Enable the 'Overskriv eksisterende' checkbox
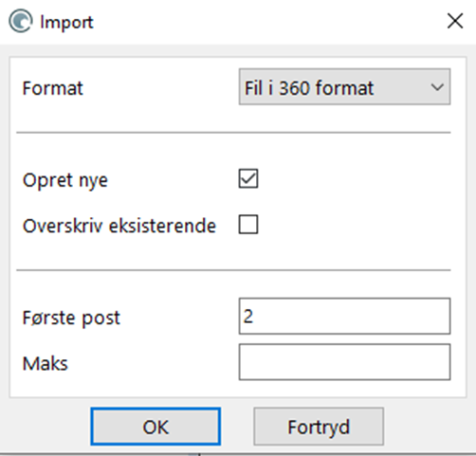This screenshot has height=456, width=476. (248, 225)
